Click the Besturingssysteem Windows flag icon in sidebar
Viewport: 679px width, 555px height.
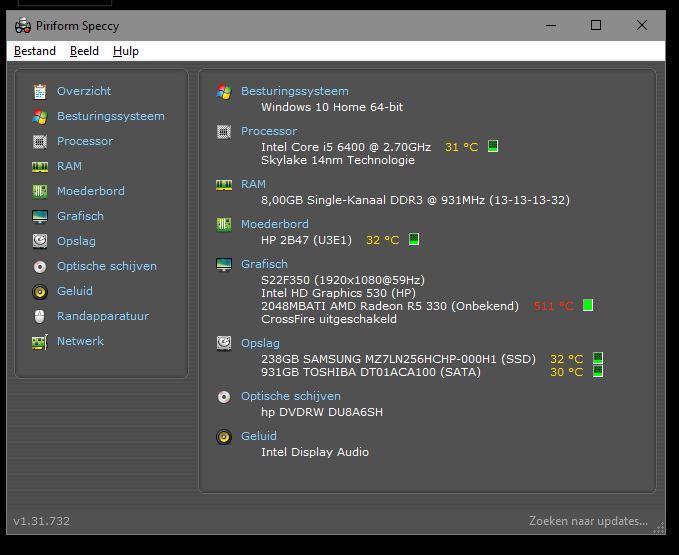40,116
